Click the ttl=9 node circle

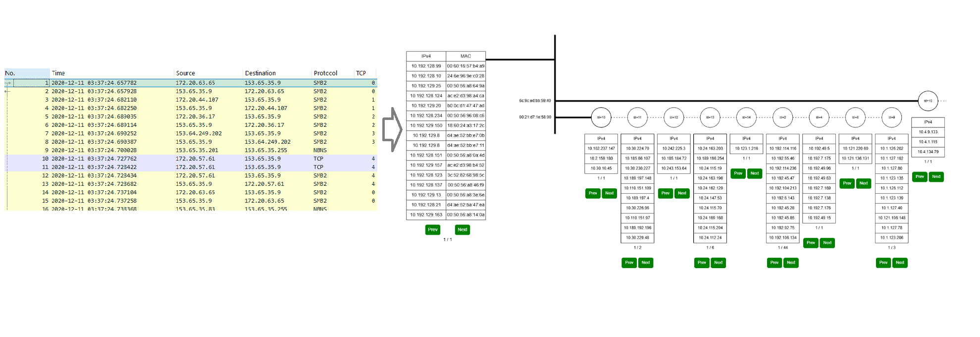coord(891,117)
